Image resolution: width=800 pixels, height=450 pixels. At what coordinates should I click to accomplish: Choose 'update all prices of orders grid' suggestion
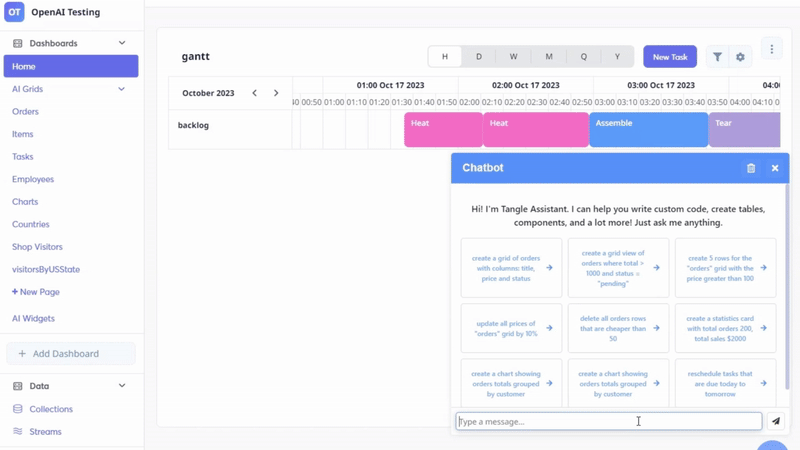coord(511,328)
